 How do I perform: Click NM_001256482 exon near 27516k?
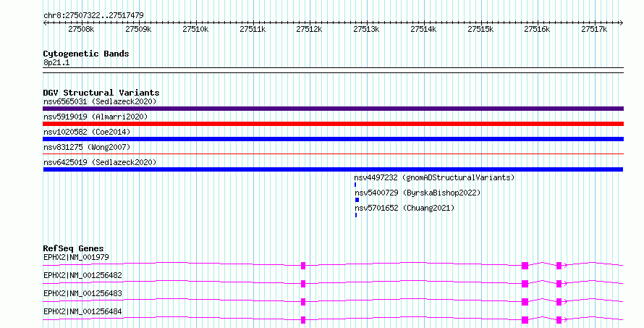point(525,284)
